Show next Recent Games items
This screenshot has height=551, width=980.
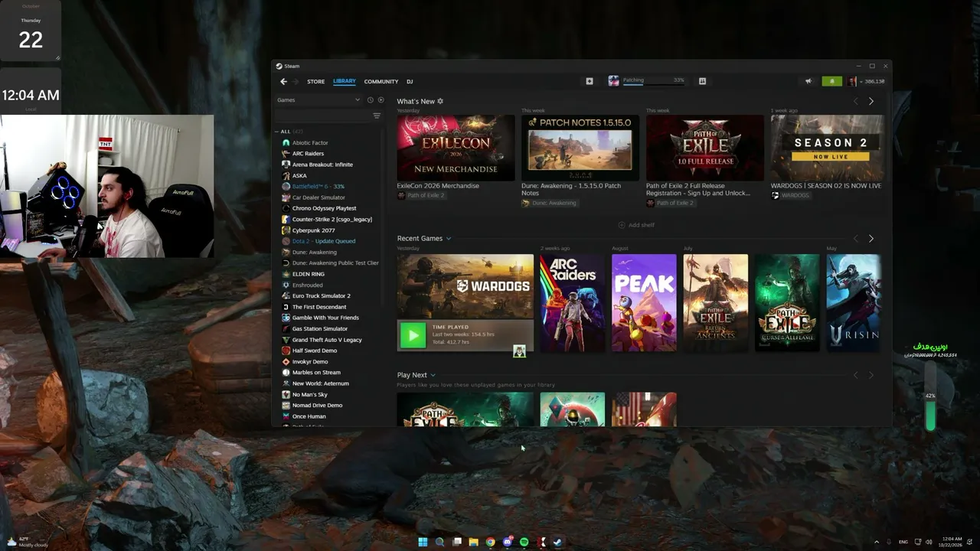871,239
